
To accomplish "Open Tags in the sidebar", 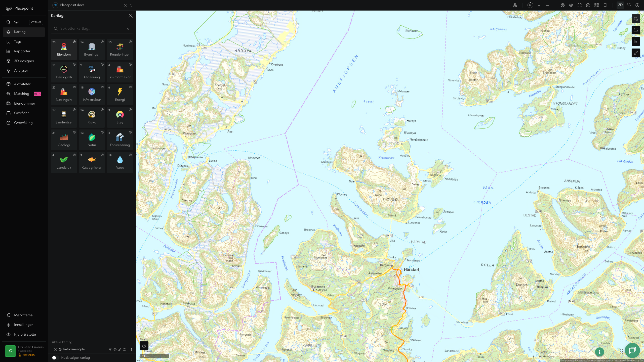I will click(x=24, y=42).
